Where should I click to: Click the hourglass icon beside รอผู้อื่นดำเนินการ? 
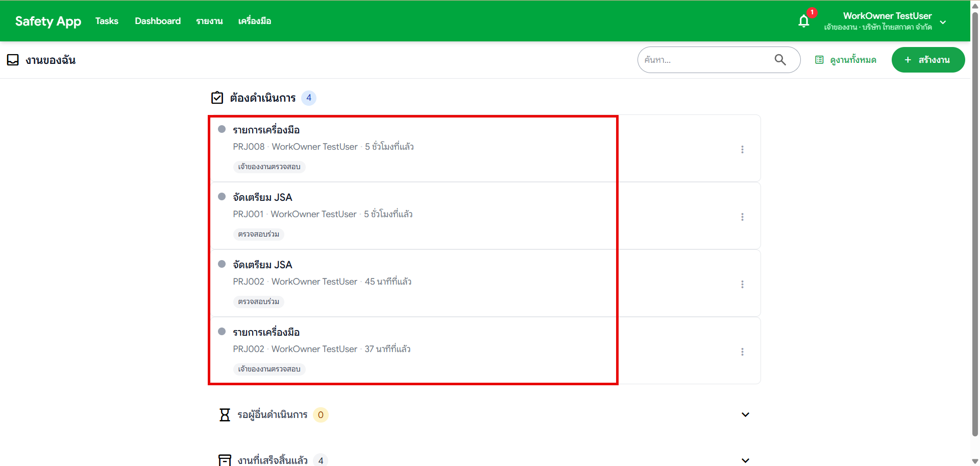pos(225,414)
